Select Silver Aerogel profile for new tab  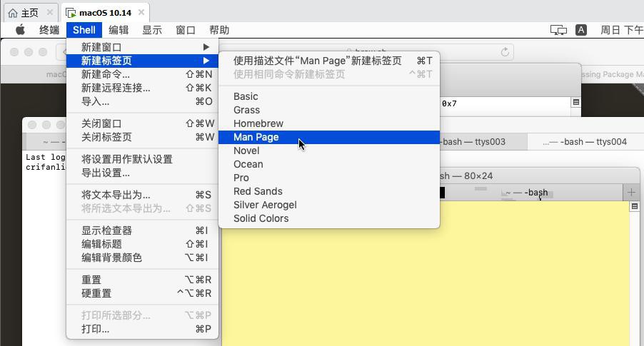[329, 205]
